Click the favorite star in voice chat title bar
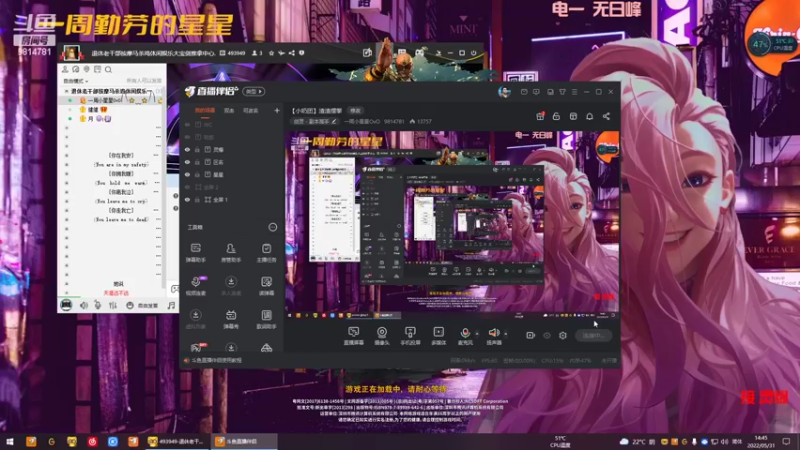This screenshot has height=450, width=800. point(271,53)
